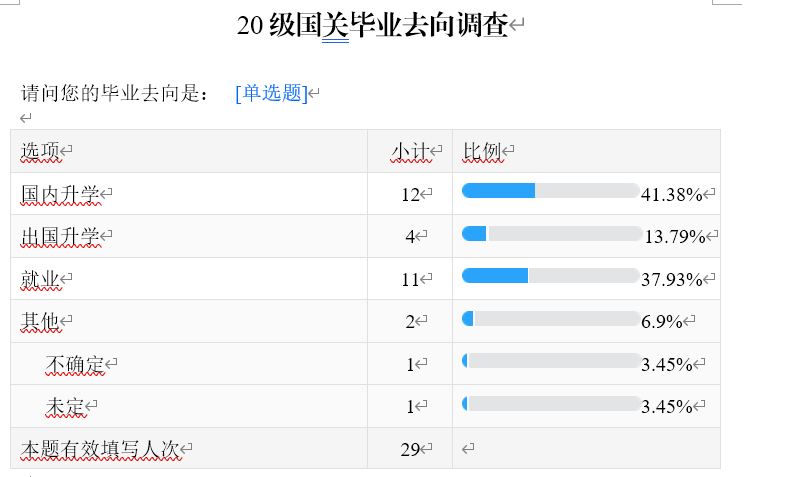Click the 国内升学 option cell

click(x=189, y=194)
